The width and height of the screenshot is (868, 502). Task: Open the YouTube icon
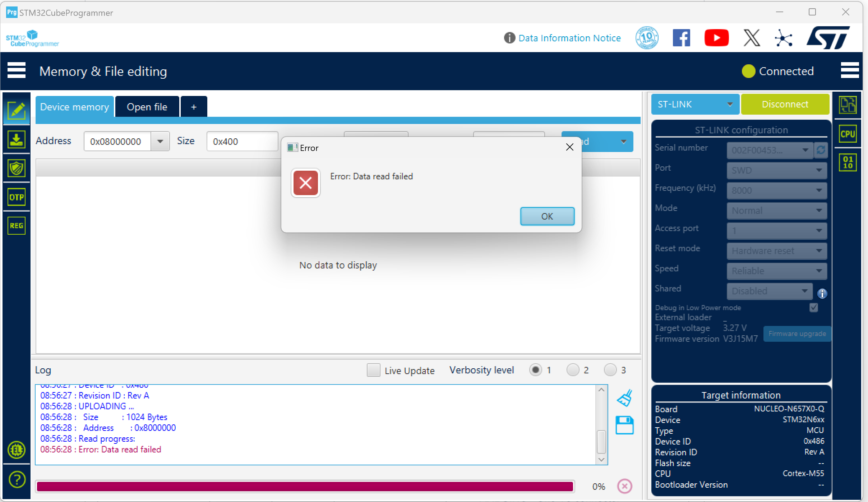point(716,38)
